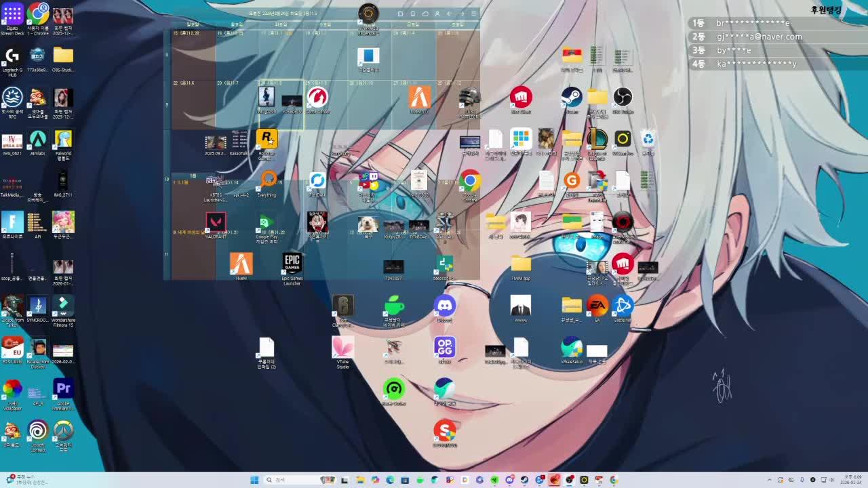The width and height of the screenshot is (868, 488).
Task: Open the Everything search app icon
Action: tap(267, 184)
